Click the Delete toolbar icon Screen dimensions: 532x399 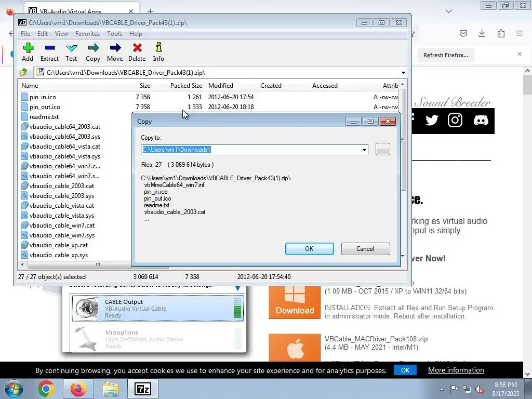click(137, 52)
